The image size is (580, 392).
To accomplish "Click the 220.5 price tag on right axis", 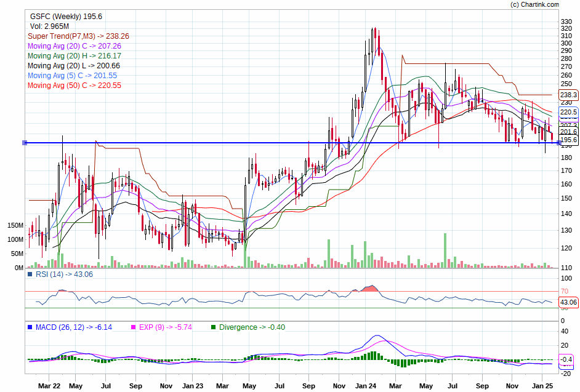I will coord(568,112).
